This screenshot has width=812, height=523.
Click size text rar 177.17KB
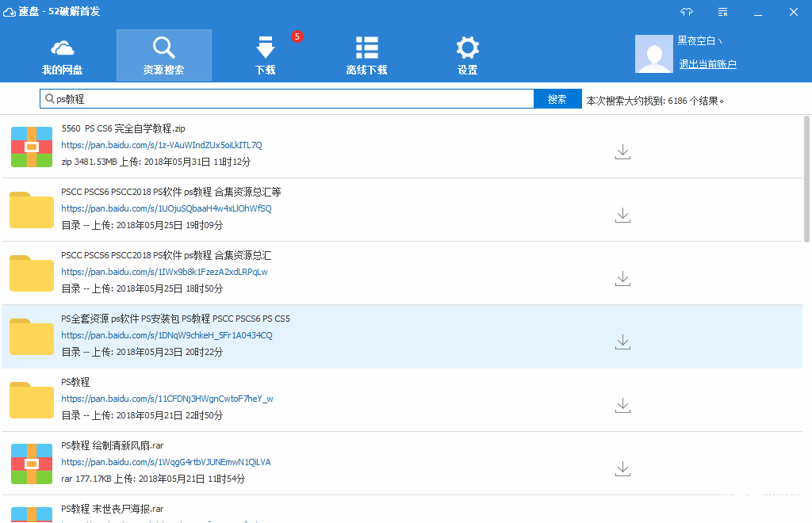click(x=86, y=479)
